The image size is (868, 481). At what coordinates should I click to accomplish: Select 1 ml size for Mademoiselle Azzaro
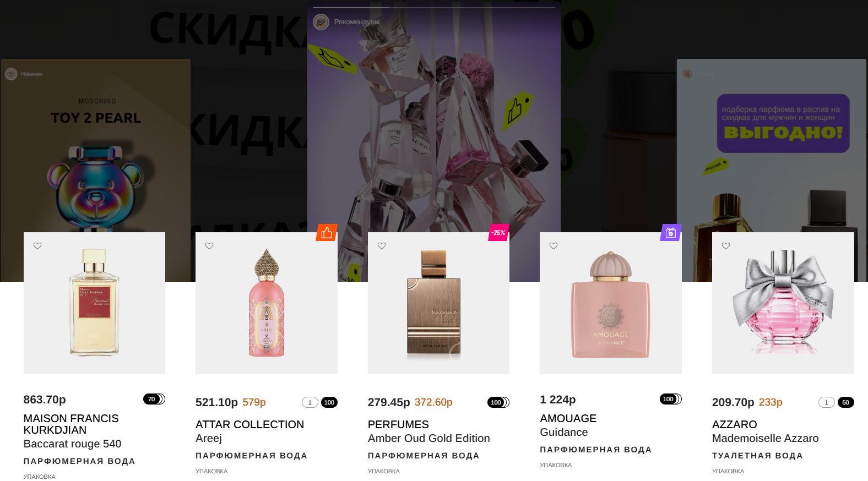point(827,402)
